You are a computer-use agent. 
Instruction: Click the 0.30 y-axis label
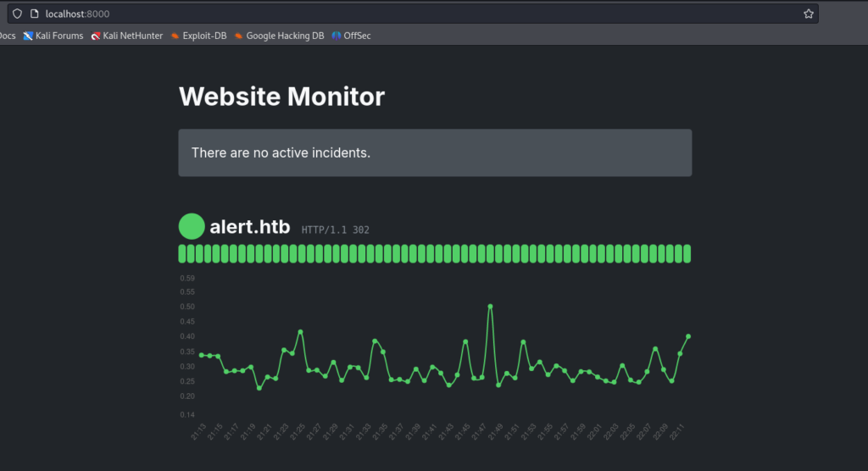tap(187, 367)
